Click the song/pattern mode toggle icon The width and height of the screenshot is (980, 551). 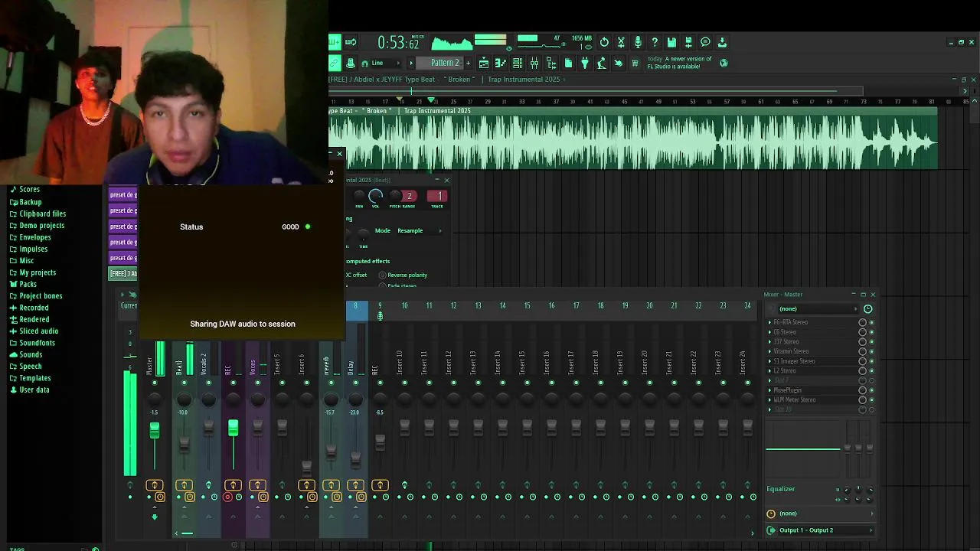tap(351, 42)
